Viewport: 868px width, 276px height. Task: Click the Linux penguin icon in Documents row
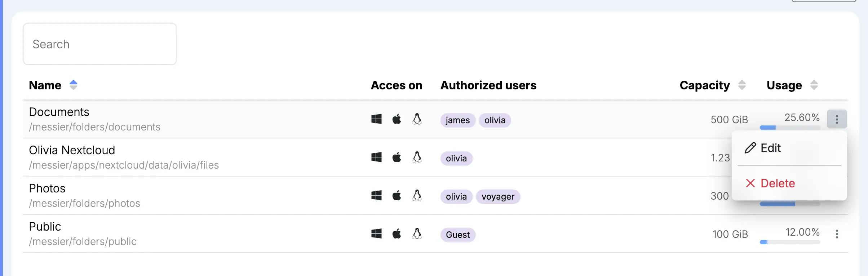coord(417,119)
